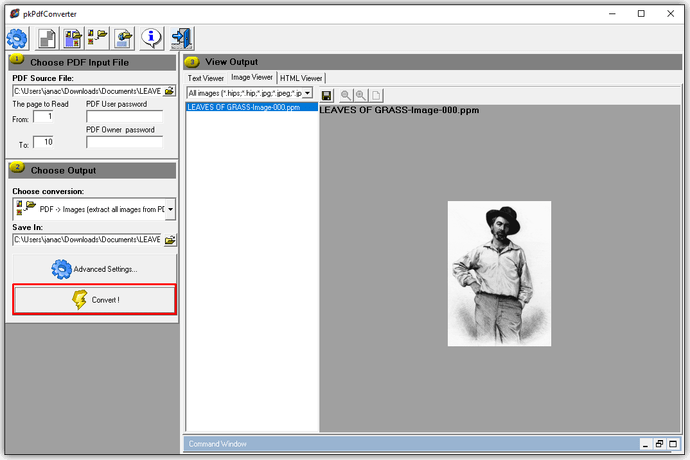Click the gray page-with-squares toolbar icon
Image resolution: width=690 pixels, height=460 pixels.
[47, 38]
